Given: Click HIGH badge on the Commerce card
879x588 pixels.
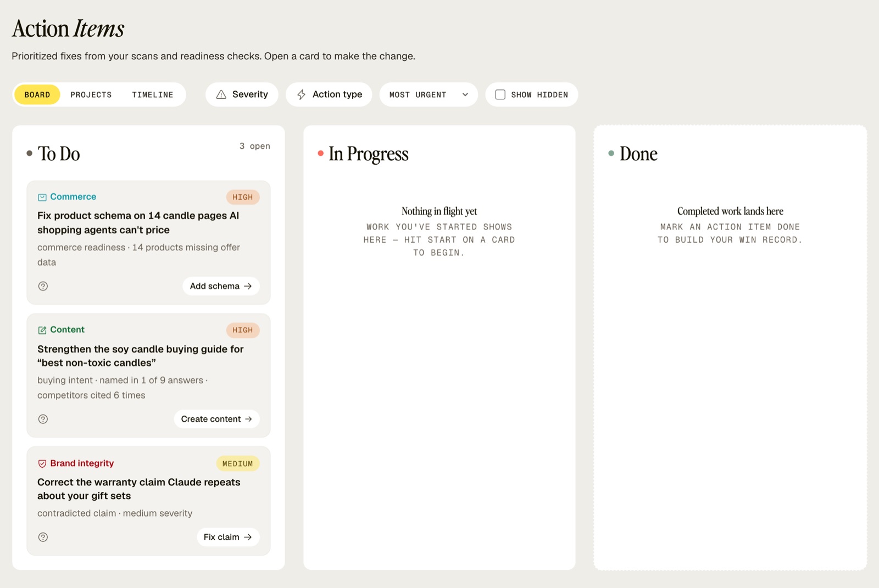Looking at the screenshot, I should click(x=243, y=197).
